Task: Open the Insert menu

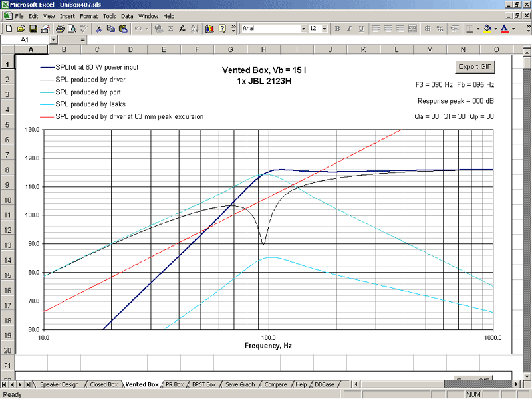Action: coord(67,16)
